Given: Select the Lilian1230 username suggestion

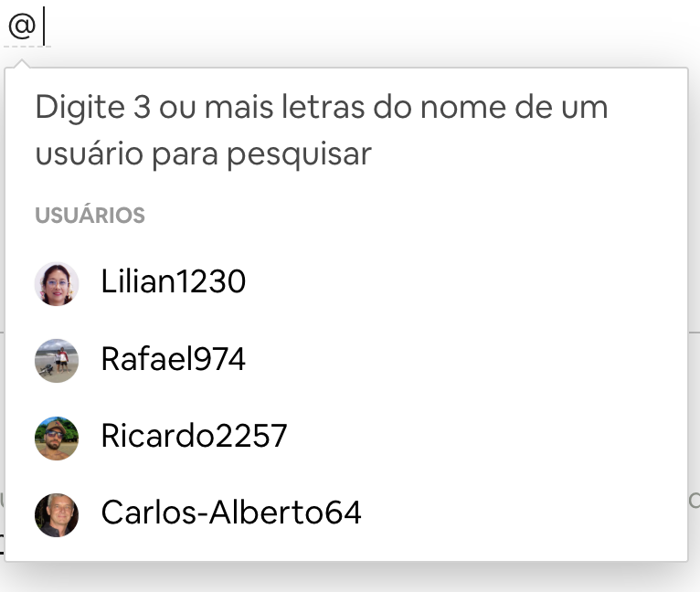Looking at the screenshot, I should (x=173, y=282).
